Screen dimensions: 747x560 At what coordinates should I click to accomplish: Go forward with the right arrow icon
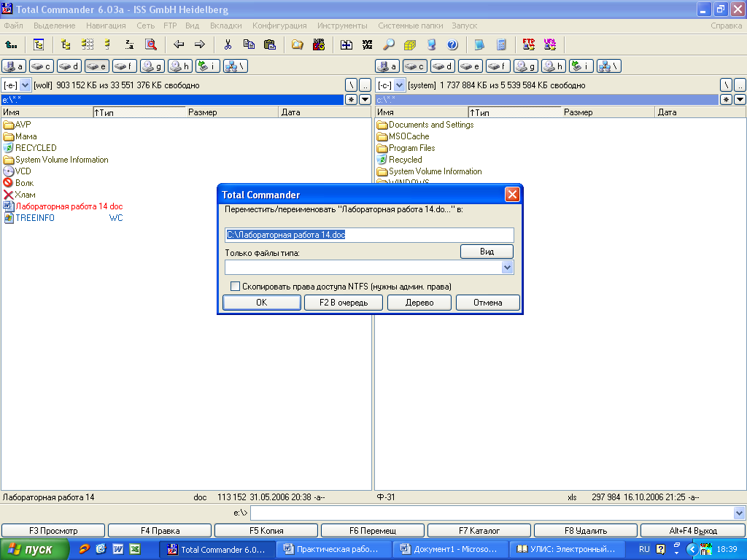click(x=200, y=44)
